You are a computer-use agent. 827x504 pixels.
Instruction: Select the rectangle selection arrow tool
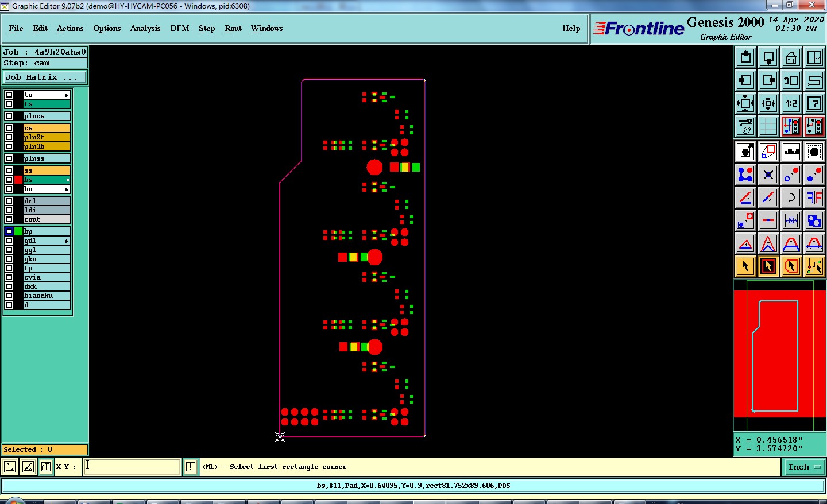768,266
